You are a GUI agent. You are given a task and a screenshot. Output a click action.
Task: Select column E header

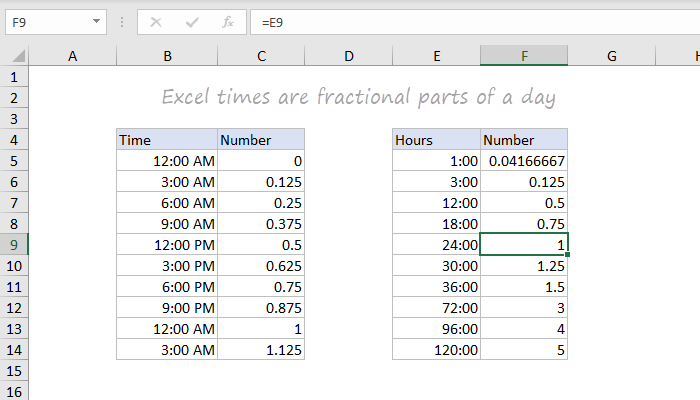click(437, 56)
